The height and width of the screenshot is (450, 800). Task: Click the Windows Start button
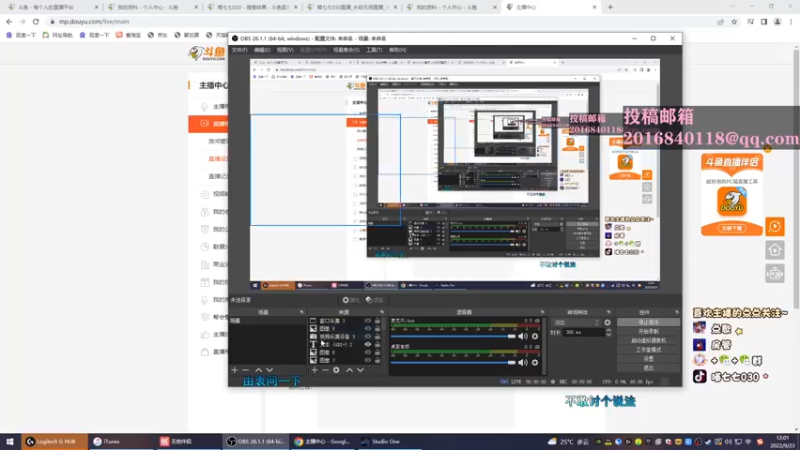pos(10,442)
